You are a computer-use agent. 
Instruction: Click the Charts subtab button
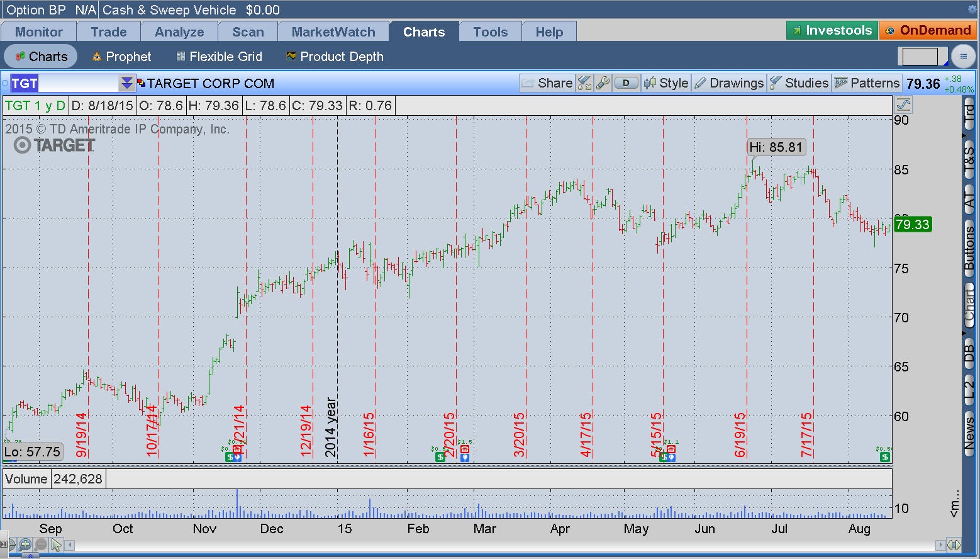click(x=41, y=57)
